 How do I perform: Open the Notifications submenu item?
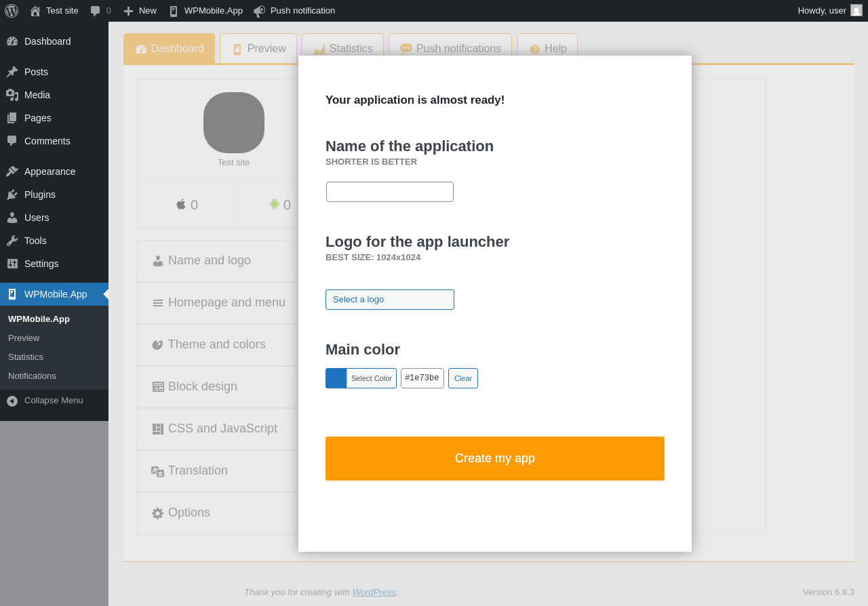click(x=32, y=376)
